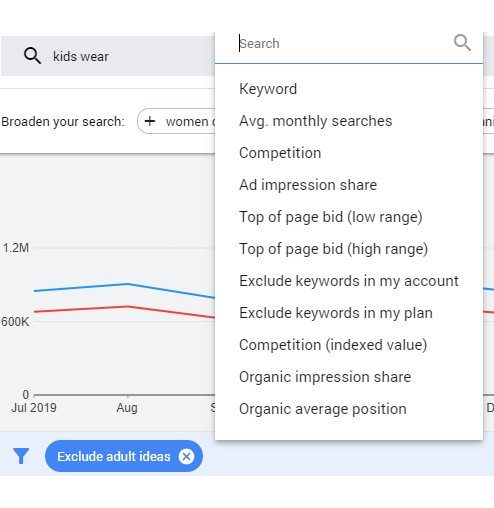Screen dimensions: 494x508
Task: Click the 1.2M axis value
Action: [16, 248]
